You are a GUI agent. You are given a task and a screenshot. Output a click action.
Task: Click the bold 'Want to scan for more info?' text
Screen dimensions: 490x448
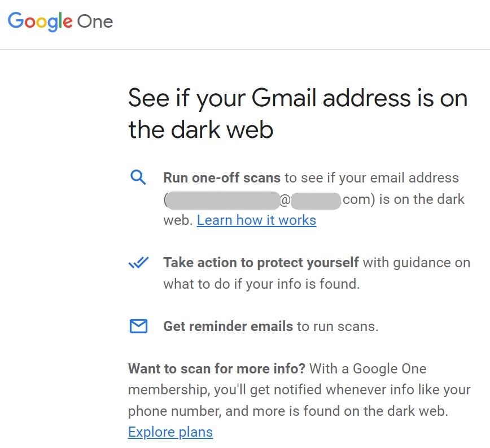(217, 368)
